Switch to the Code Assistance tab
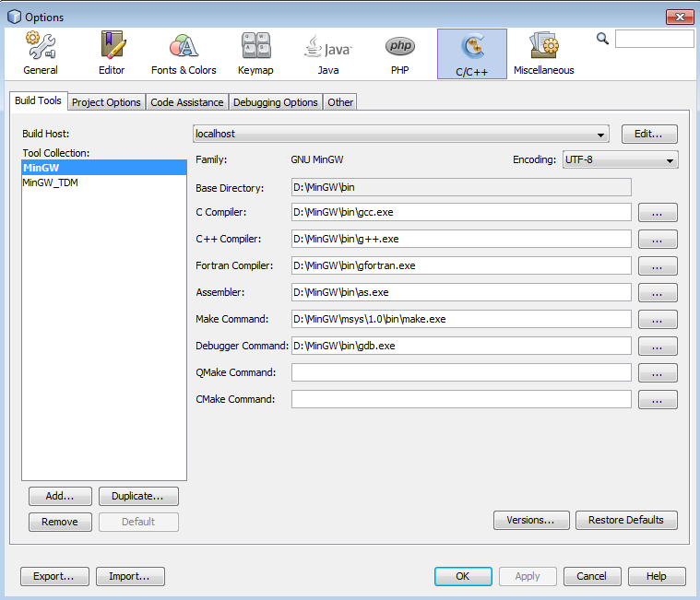Screen dimensions: 700x600 click(186, 102)
